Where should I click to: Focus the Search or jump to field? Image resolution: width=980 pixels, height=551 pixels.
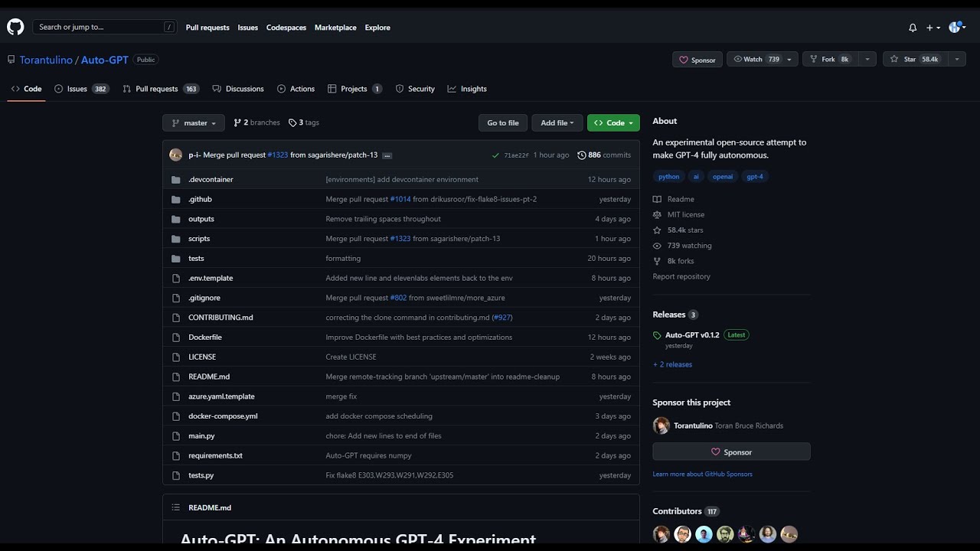coord(105,27)
